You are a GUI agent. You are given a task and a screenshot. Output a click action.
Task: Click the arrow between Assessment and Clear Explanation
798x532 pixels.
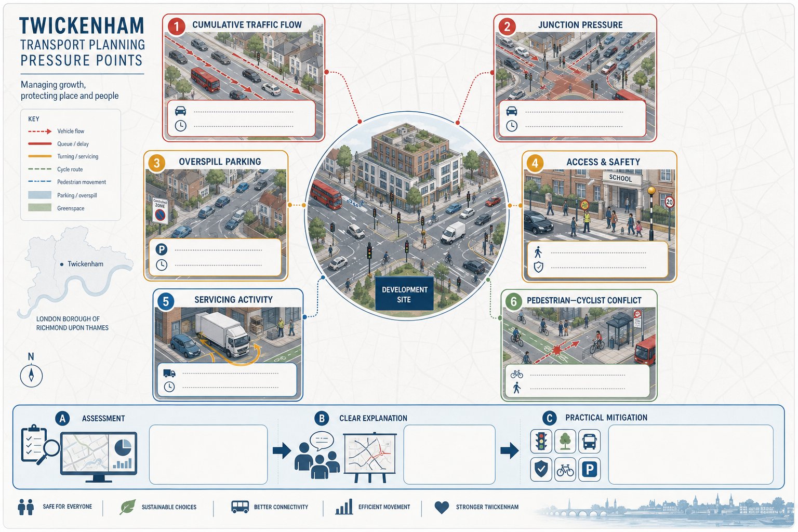282,450
